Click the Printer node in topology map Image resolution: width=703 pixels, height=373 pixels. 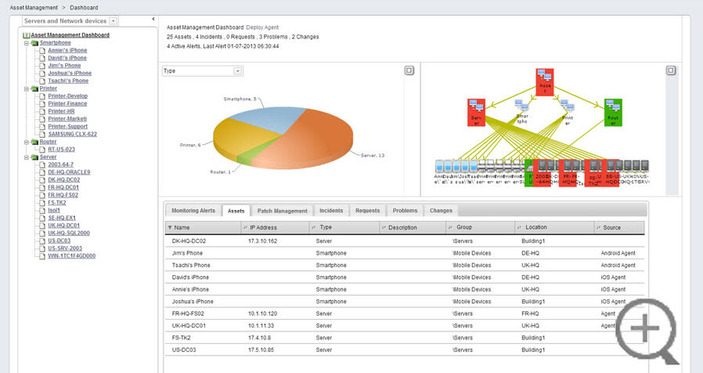click(x=567, y=113)
